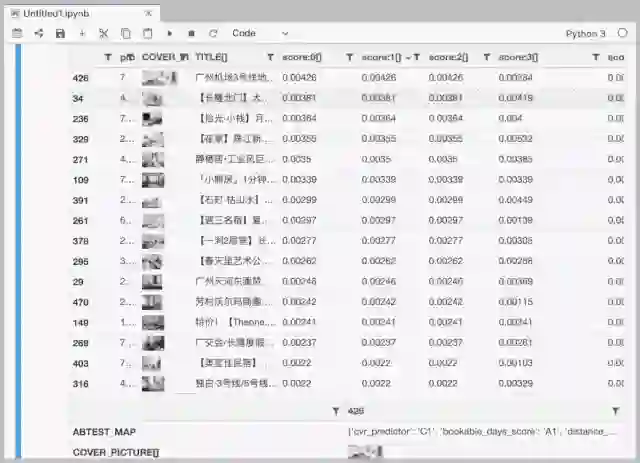This screenshot has width=640, height=463.
Task: Save the notebook with the disk icon
Action: (x=60, y=33)
